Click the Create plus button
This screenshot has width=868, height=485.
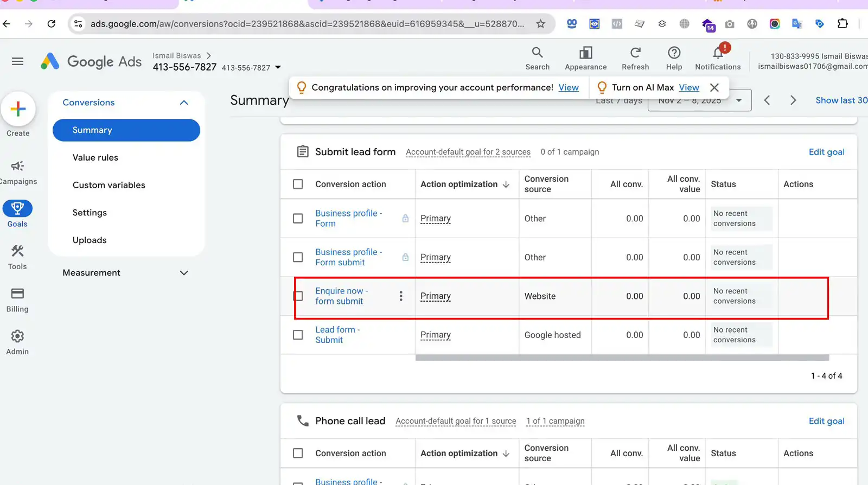18,109
